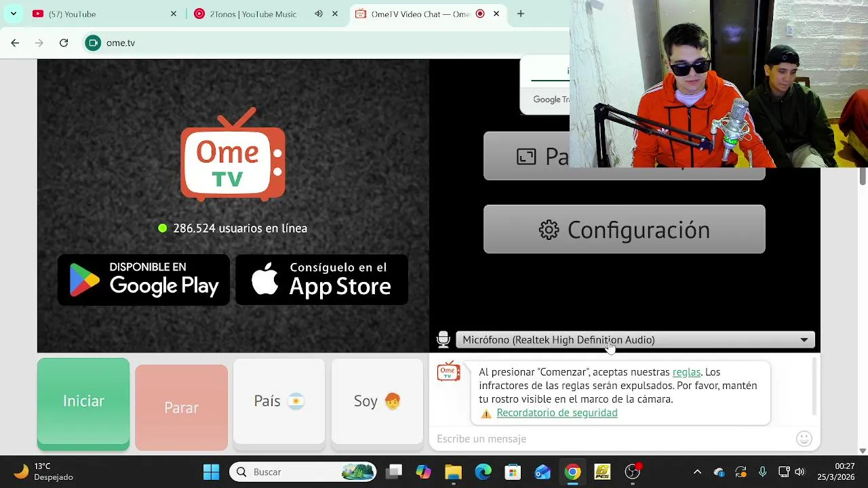The image size is (868, 488).
Task: Click the 286.524 usuarios en línea text
Action: 240,228
